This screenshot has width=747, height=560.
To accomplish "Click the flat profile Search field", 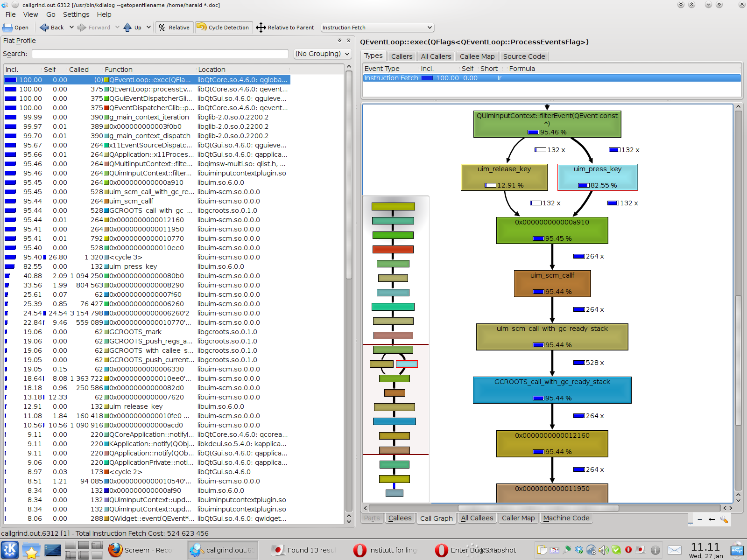I will [x=160, y=54].
